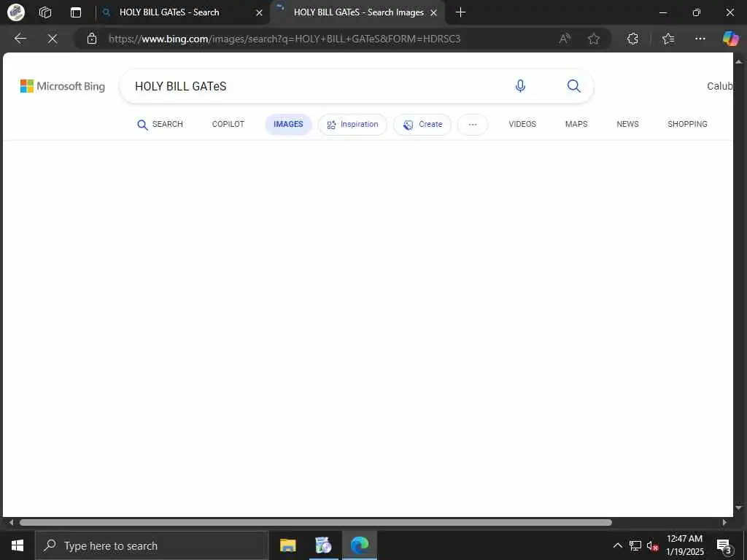This screenshot has height=560, width=747.
Task: Click the taskbar search box
Action: (152, 545)
